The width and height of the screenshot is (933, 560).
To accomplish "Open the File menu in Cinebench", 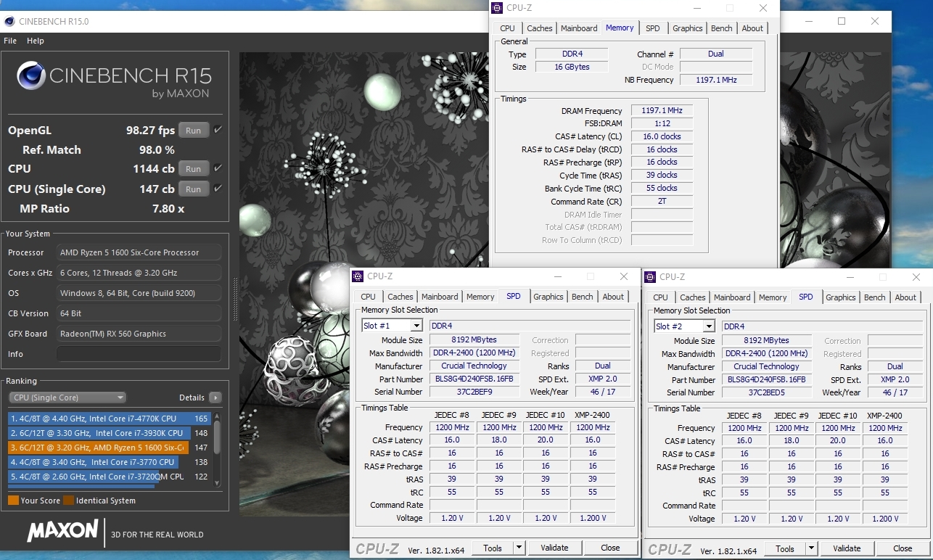I will coord(10,41).
